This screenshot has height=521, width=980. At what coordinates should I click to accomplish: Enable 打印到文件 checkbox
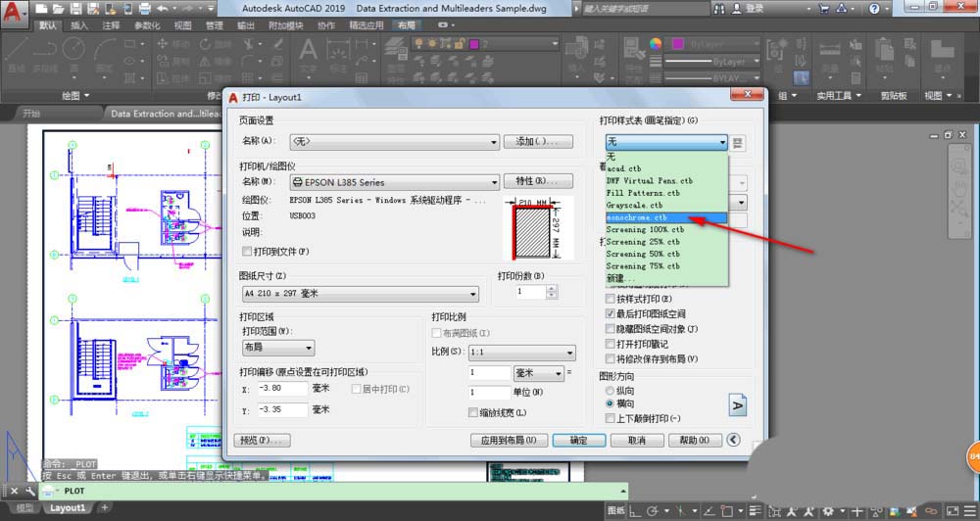click(246, 252)
